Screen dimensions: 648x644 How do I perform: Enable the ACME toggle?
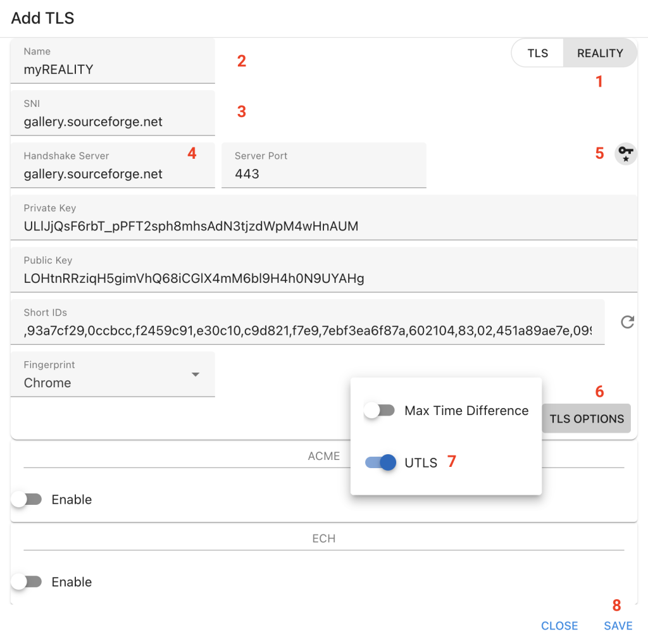point(27,499)
